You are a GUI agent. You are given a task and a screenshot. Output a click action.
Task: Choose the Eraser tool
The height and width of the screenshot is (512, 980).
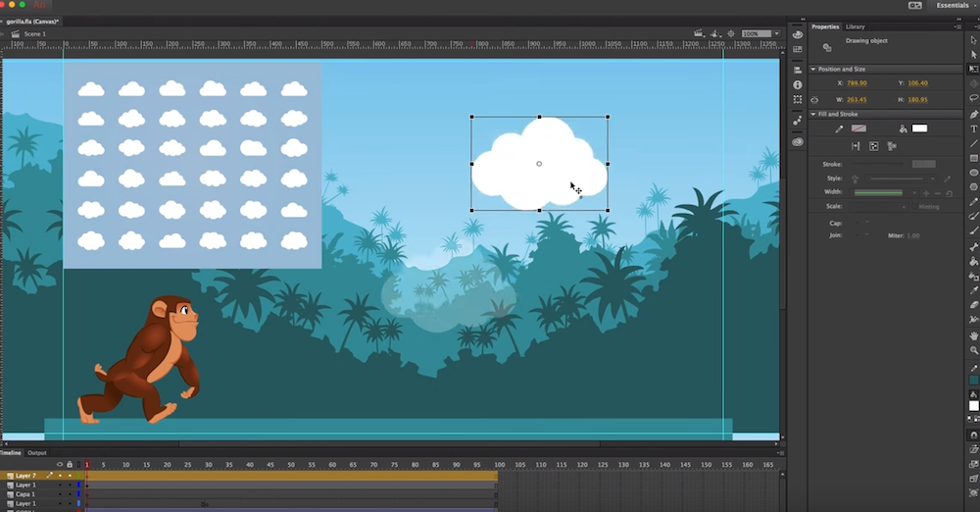pyautogui.click(x=973, y=305)
